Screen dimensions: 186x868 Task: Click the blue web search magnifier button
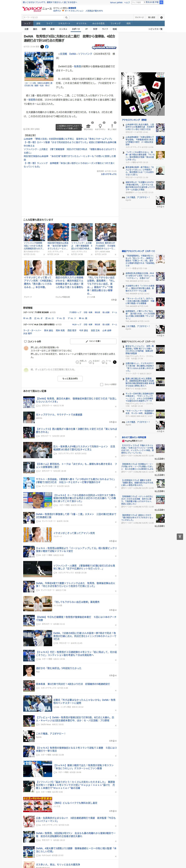tap(161, 2)
